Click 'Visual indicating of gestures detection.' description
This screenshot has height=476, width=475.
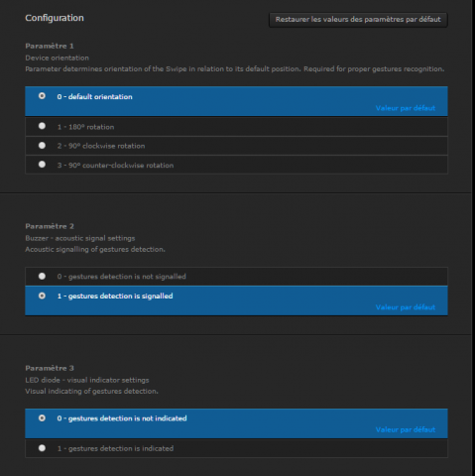click(x=91, y=392)
